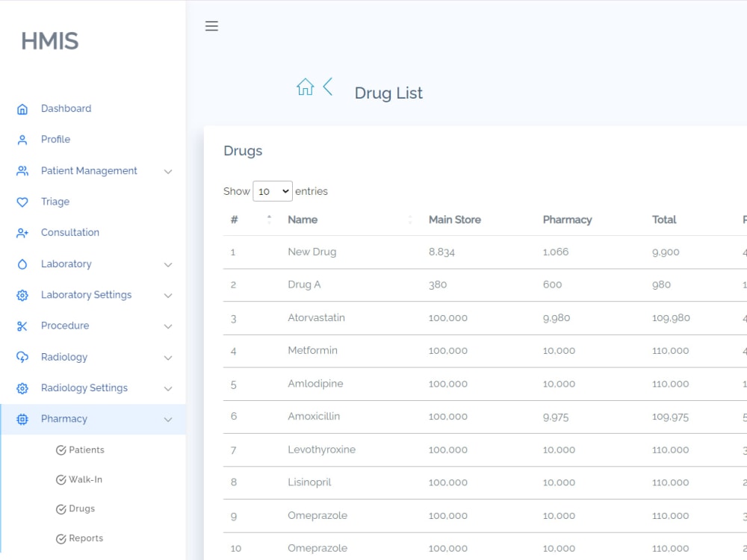Click the Metformin row name

pos(312,350)
